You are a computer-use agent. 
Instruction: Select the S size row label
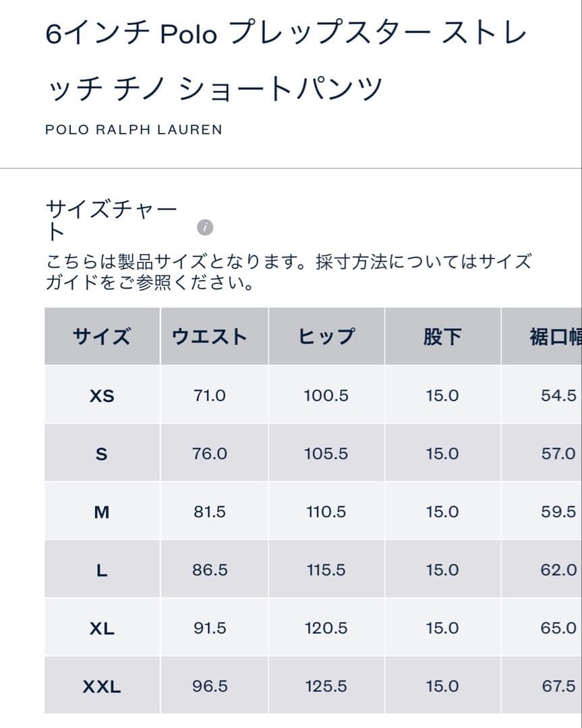pos(102,454)
